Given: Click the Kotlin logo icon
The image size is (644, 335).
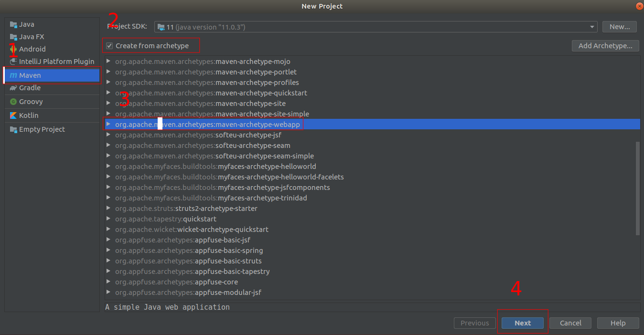Looking at the screenshot, I should coord(13,115).
